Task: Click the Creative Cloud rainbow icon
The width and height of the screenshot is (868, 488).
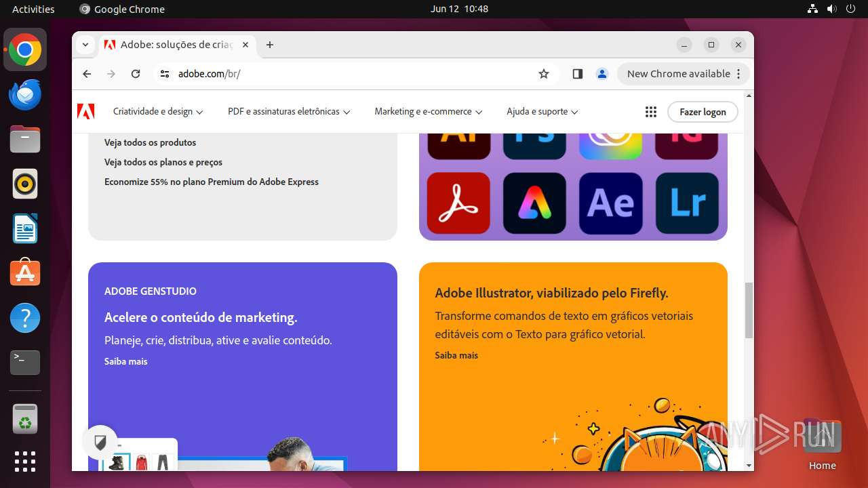Action: (x=611, y=146)
